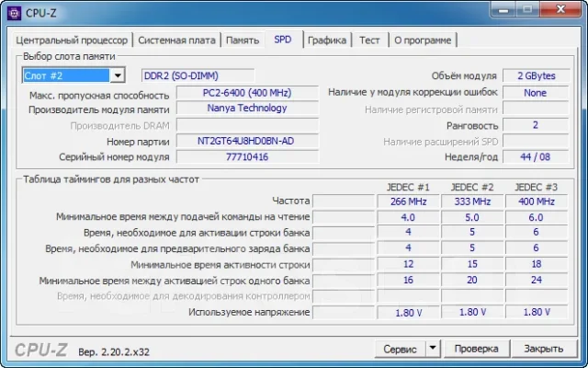Click the JEDEC #2 column header

tap(472, 187)
